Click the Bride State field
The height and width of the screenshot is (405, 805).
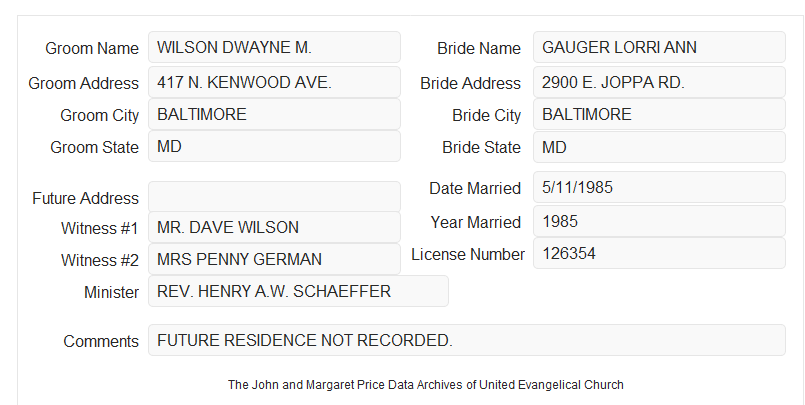tap(659, 147)
